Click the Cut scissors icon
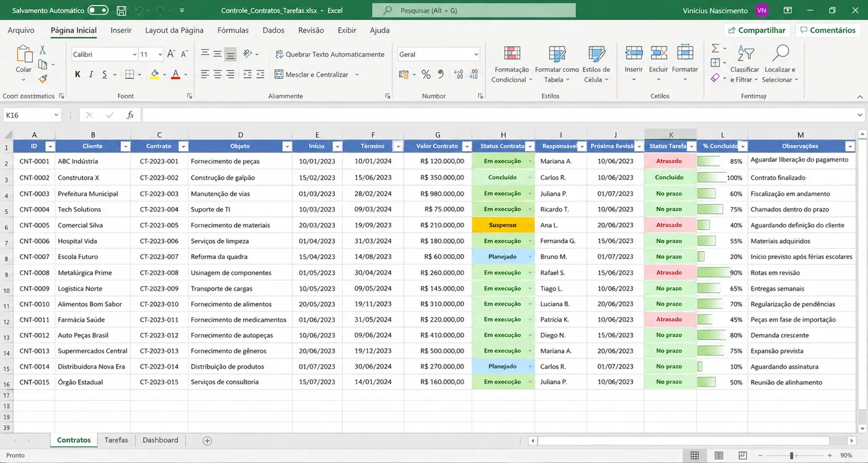Screen dimensions: 868x463 pyautogui.click(x=42, y=50)
